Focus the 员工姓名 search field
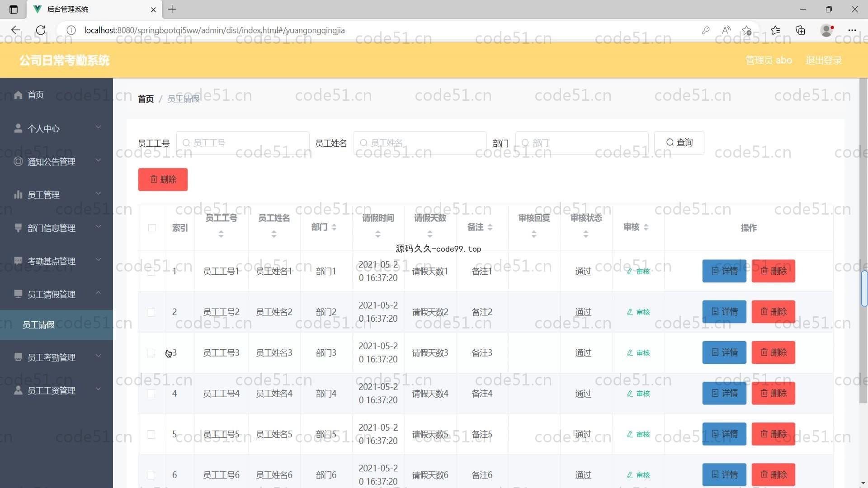This screenshot has width=868, height=488. click(420, 143)
